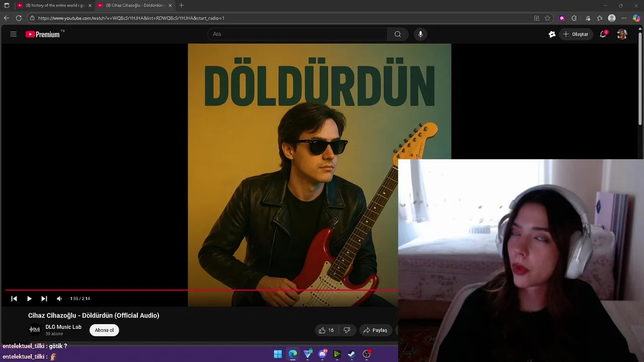Open the DLG Music Lab channel avatar
644x362 pixels.
click(x=35, y=330)
